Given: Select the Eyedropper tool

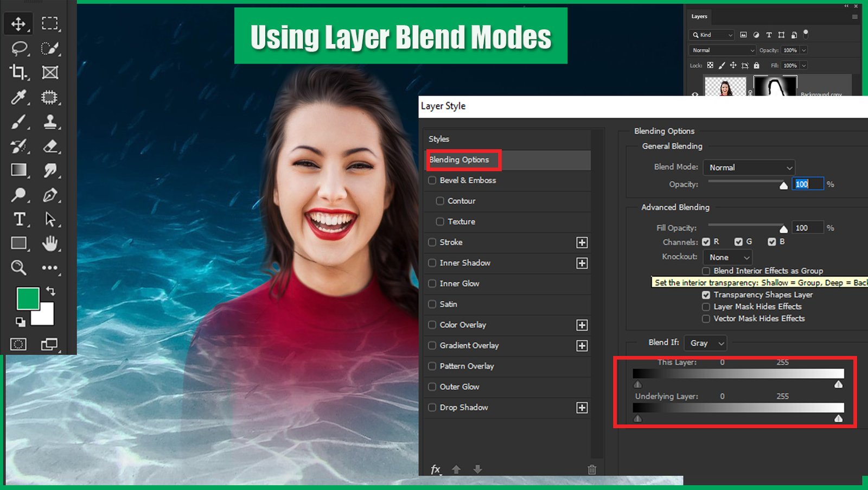Looking at the screenshot, I should point(18,97).
